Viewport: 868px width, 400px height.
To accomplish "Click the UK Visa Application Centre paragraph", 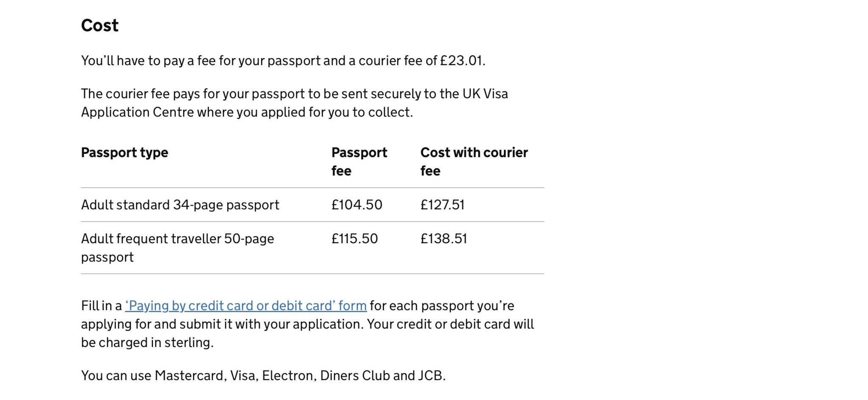I will coord(295,103).
